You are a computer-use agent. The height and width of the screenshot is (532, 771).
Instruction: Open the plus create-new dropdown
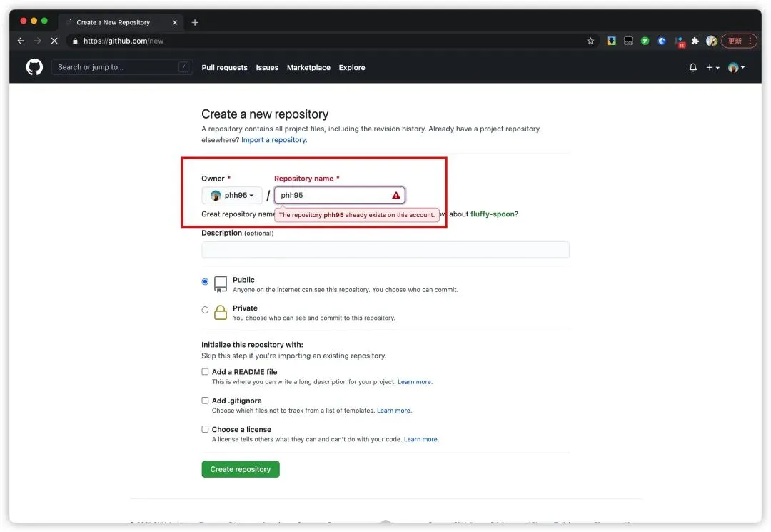pyautogui.click(x=712, y=68)
